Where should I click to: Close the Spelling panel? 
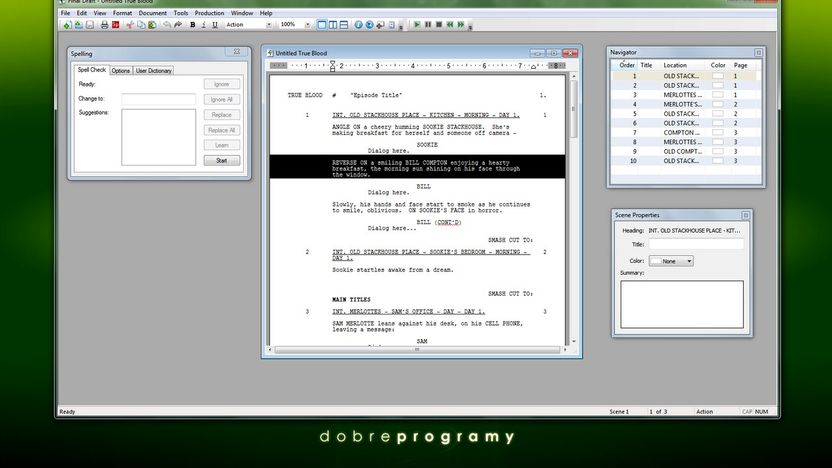(x=237, y=52)
